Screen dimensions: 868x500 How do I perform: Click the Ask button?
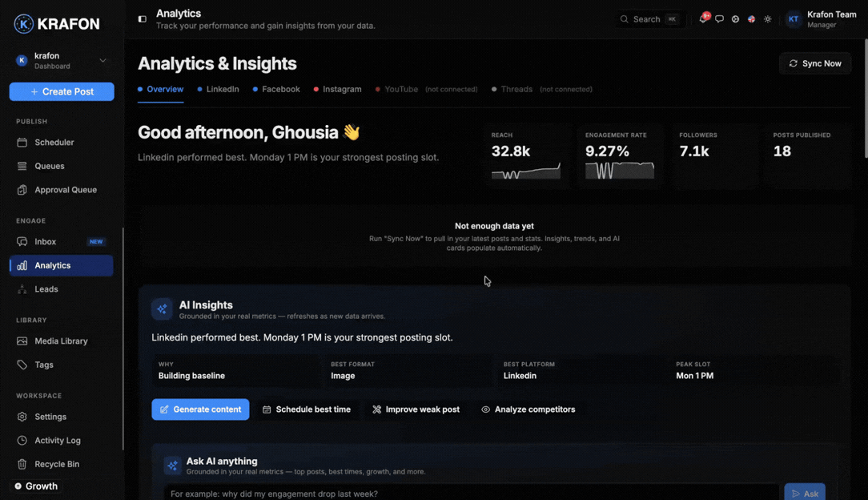tap(804, 493)
